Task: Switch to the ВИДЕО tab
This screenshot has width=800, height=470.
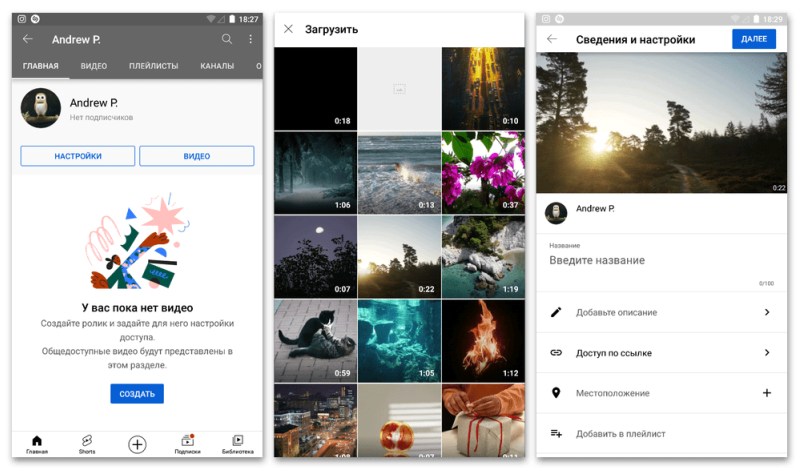Action: coord(94,66)
